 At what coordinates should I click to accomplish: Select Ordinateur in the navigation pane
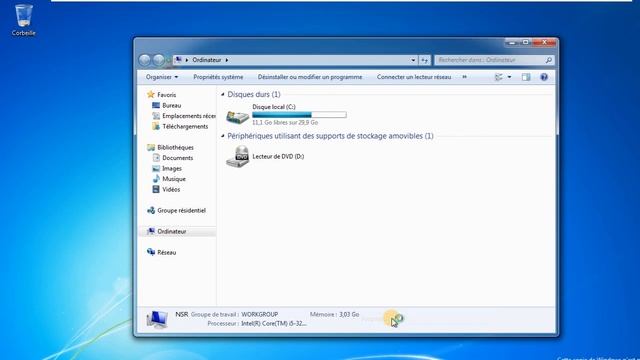[x=178, y=231]
